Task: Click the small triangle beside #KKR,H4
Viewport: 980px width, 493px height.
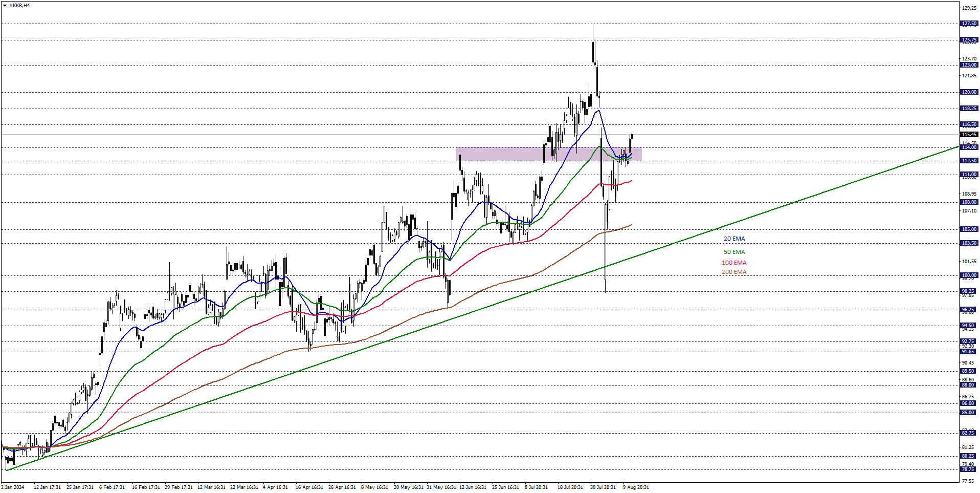Action: click(5, 6)
